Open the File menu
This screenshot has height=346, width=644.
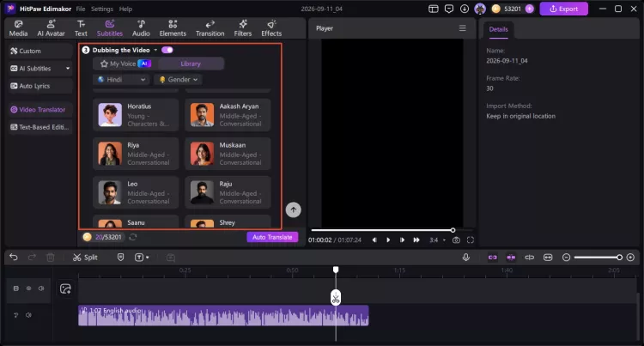click(81, 9)
